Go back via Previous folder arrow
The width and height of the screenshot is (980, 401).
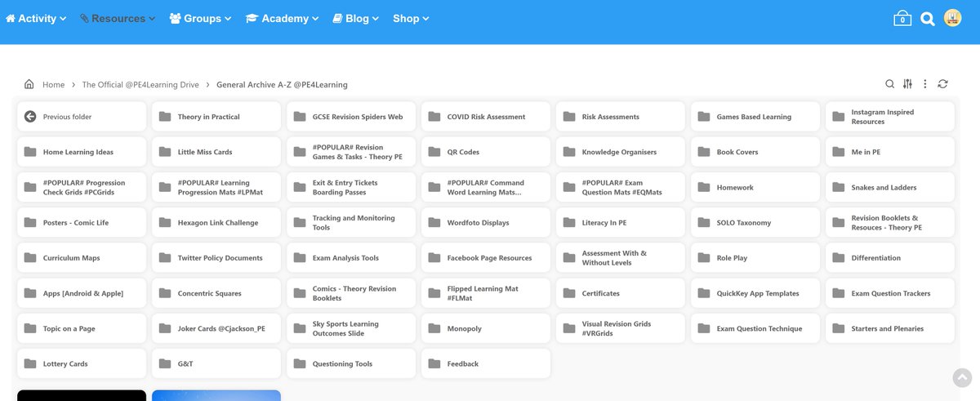coord(30,117)
